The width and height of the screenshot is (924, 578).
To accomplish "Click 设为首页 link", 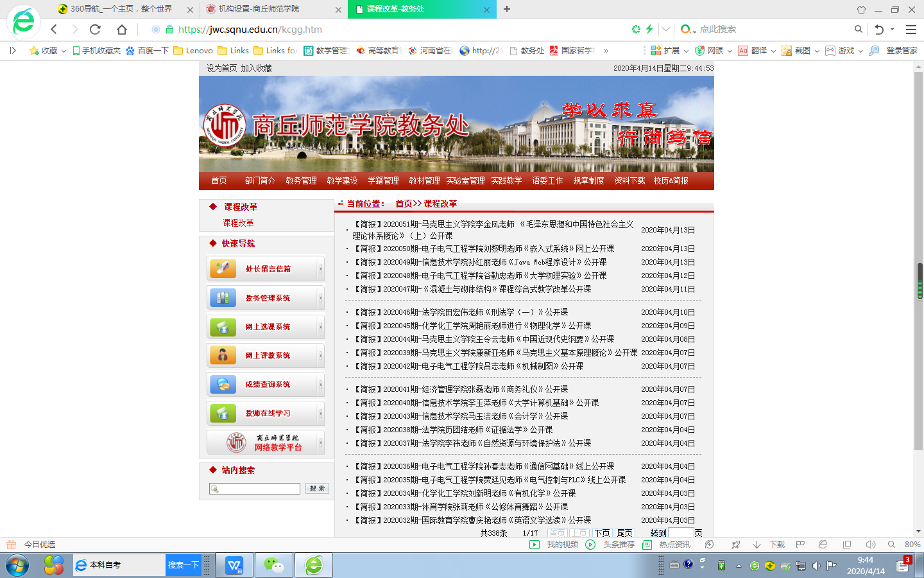I will [x=221, y=68].
